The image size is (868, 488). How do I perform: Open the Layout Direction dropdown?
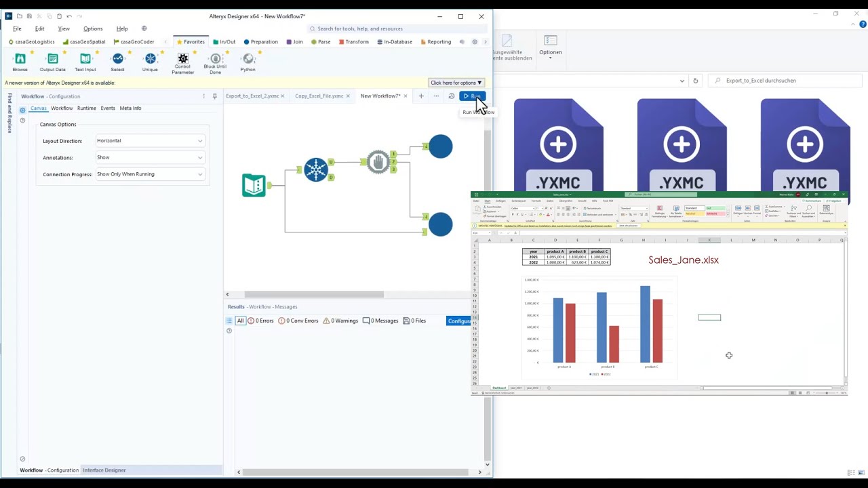149,141
